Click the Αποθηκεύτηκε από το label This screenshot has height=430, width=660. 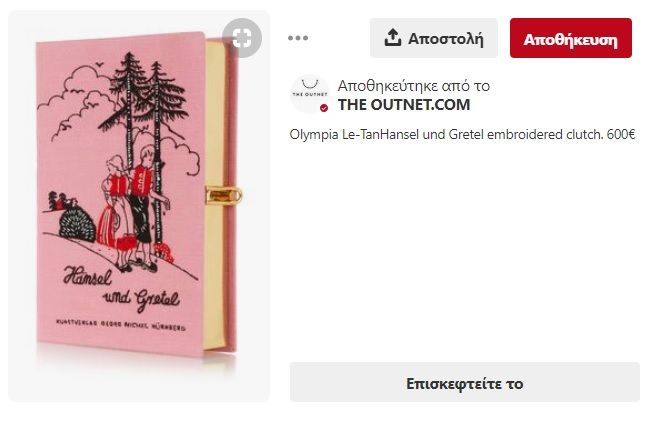tap(414, 86)
